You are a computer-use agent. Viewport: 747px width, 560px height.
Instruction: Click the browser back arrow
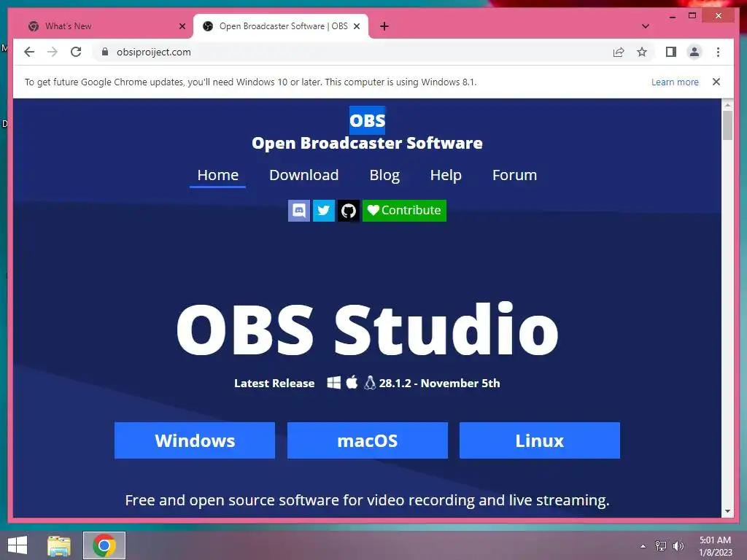click(x=29, y=52)
